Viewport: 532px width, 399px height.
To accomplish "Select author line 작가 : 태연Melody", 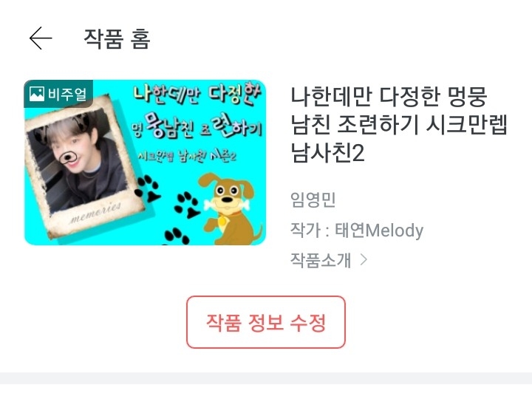I will 357,231.
